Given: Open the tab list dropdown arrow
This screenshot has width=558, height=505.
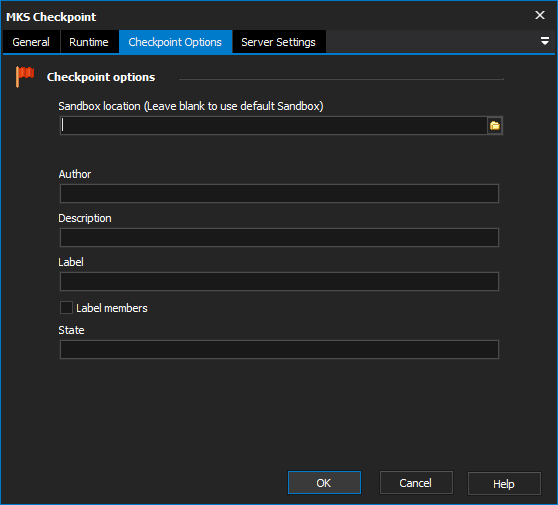Looking at the screenshot, I should 544,41.
